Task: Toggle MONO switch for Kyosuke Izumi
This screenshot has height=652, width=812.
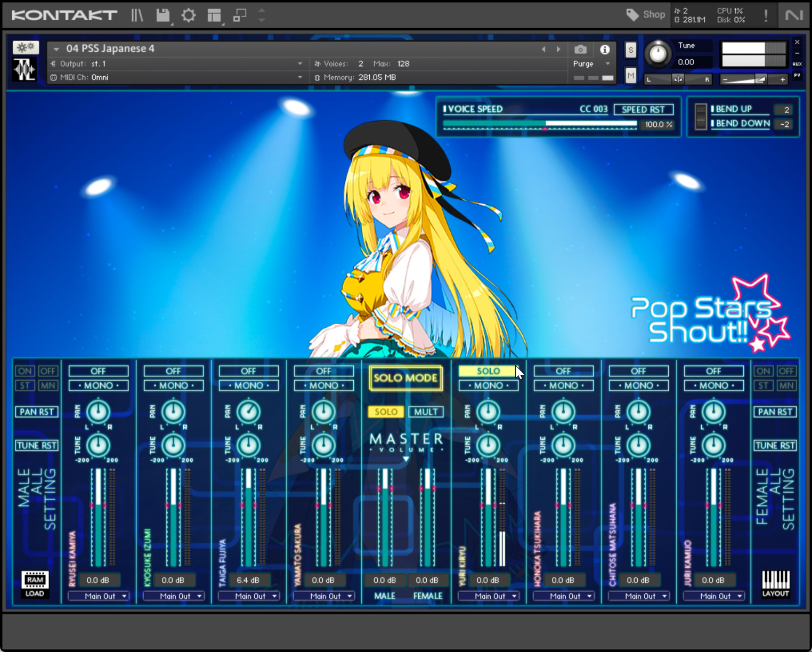Action: [x=174, y=385]
